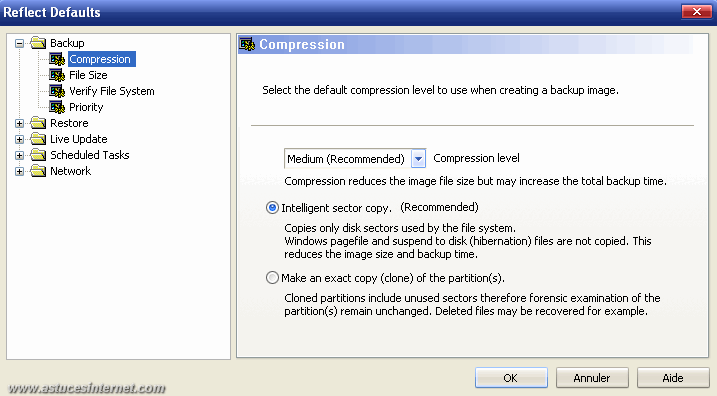This screenshot has height=396, width=717.
Task: Click the Annuler button
Action: tap(592, 378)
